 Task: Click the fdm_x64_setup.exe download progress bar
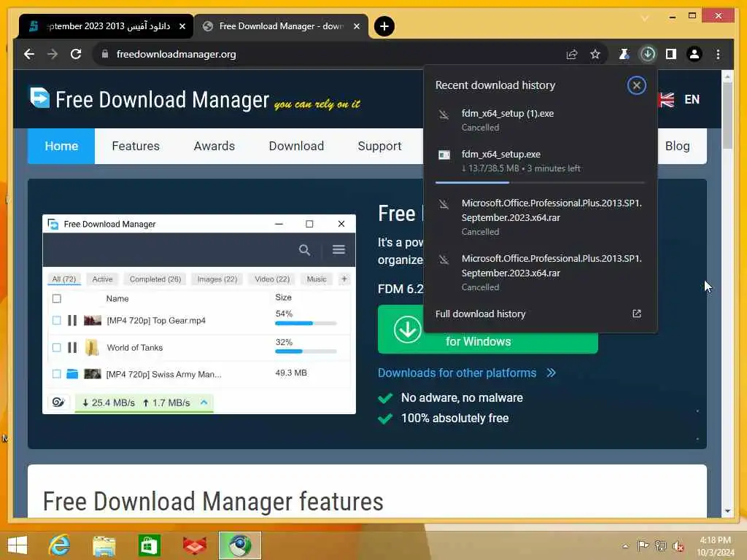(541, 182)
